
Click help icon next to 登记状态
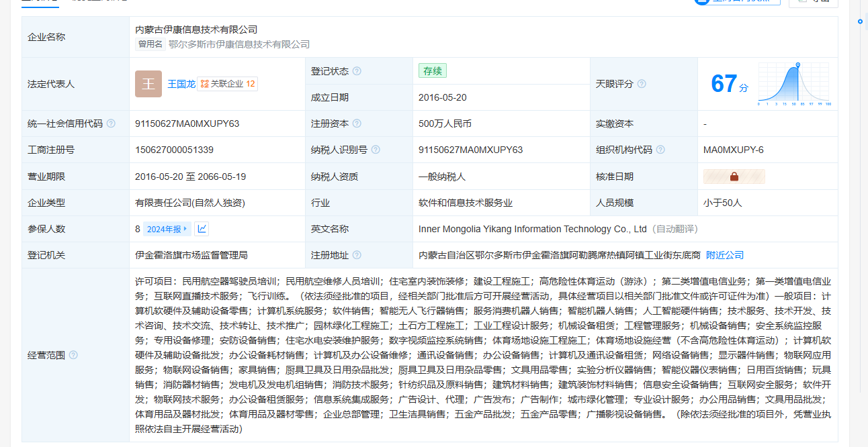357,71
